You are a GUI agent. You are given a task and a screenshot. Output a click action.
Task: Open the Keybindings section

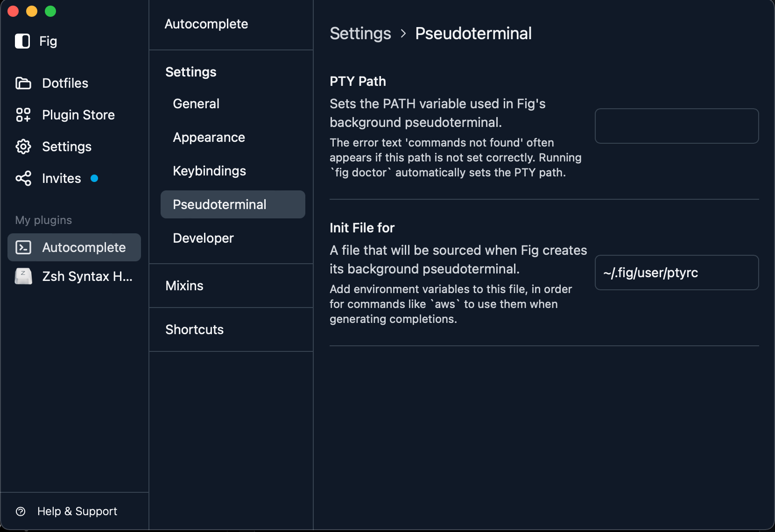point(209,171)
